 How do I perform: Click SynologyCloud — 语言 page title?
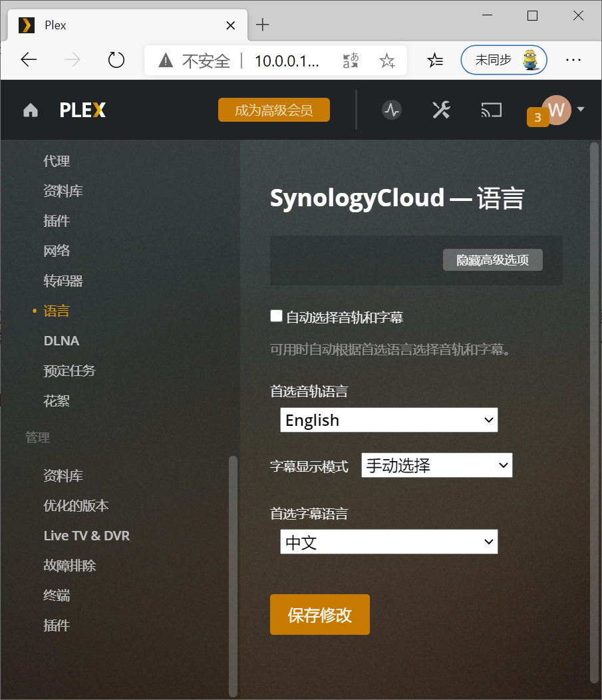tap(396, 198)
